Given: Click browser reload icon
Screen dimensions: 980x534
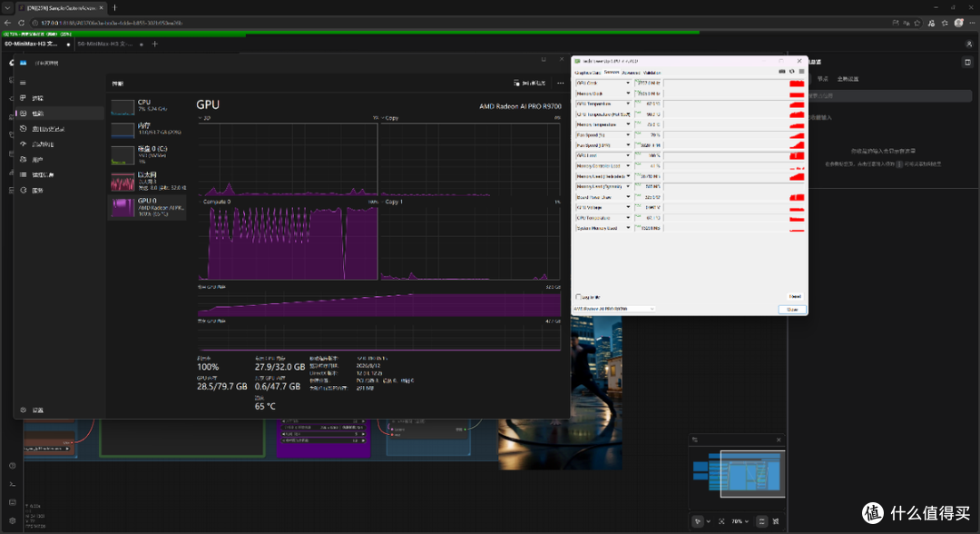Looking at the screenshot, I should [x=21, y=23].
